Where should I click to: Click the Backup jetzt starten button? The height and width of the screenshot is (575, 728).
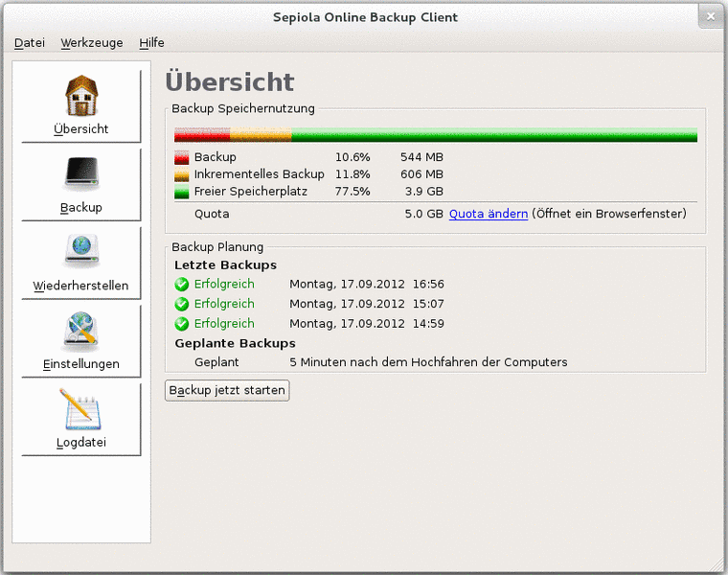coord(227,390)
